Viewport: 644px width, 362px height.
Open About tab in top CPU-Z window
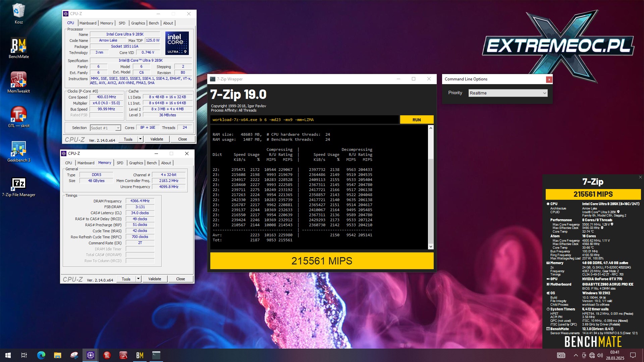(168, 23)
